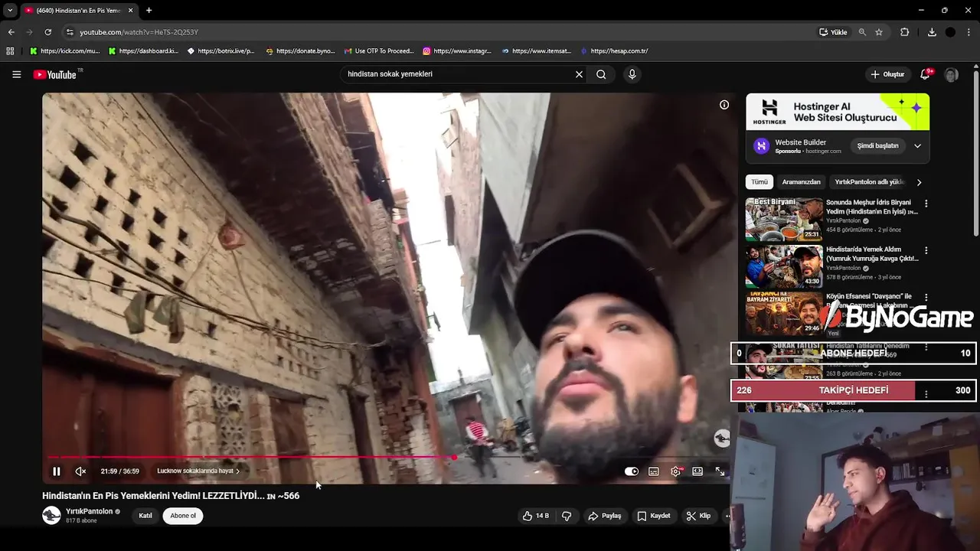Like the video with thumbs up
Screen dimensions: 980x551
(536, 516)
